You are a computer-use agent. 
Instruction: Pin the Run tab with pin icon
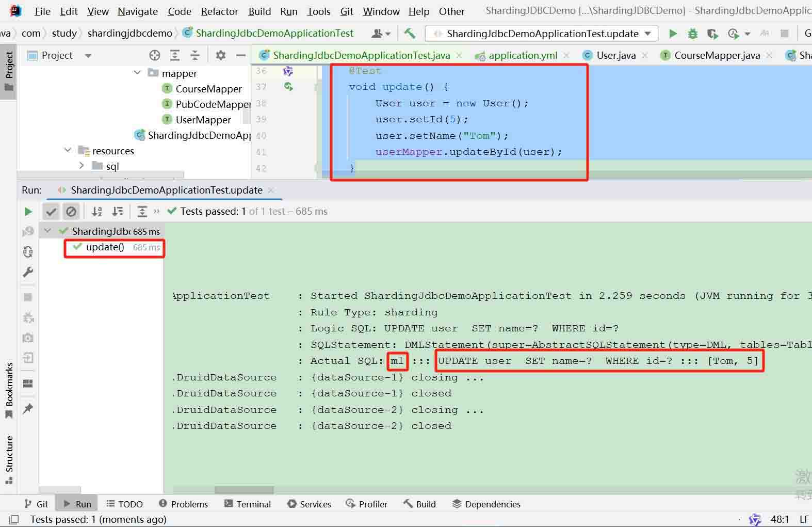(28, 409)
